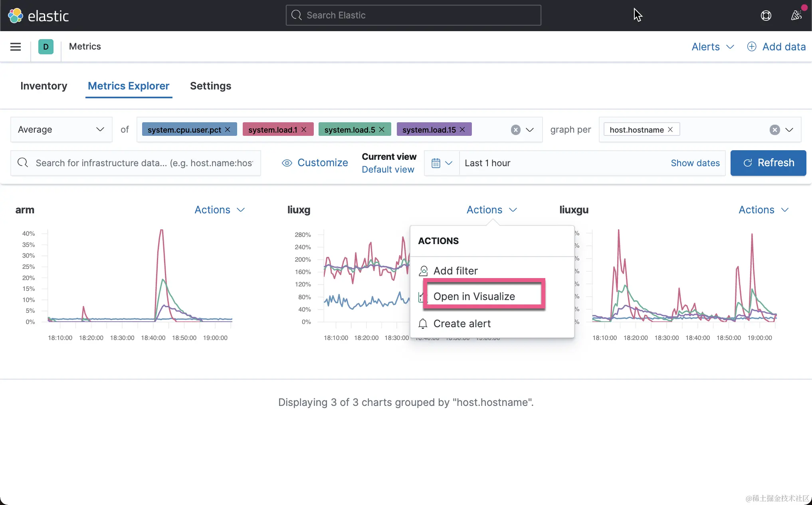Expand the Average aggregation dropdown
The image size is (812, 505).
(x=61, y=129)
